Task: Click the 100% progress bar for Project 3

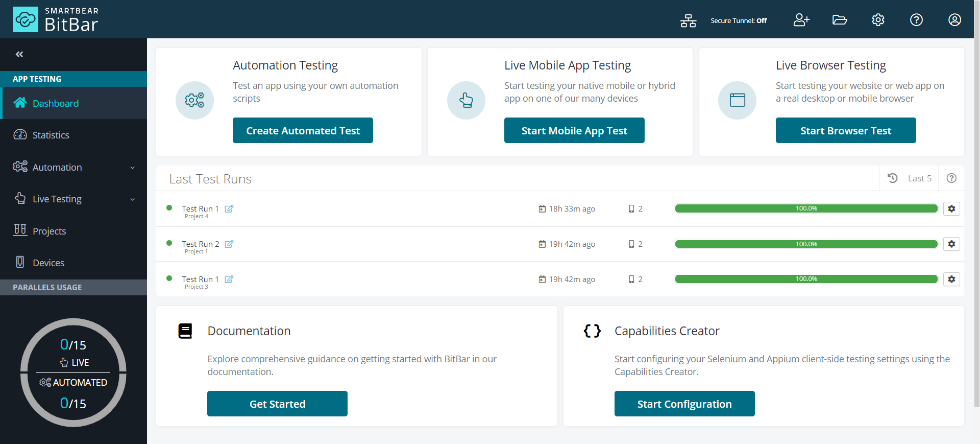Action: pos(806,279)
